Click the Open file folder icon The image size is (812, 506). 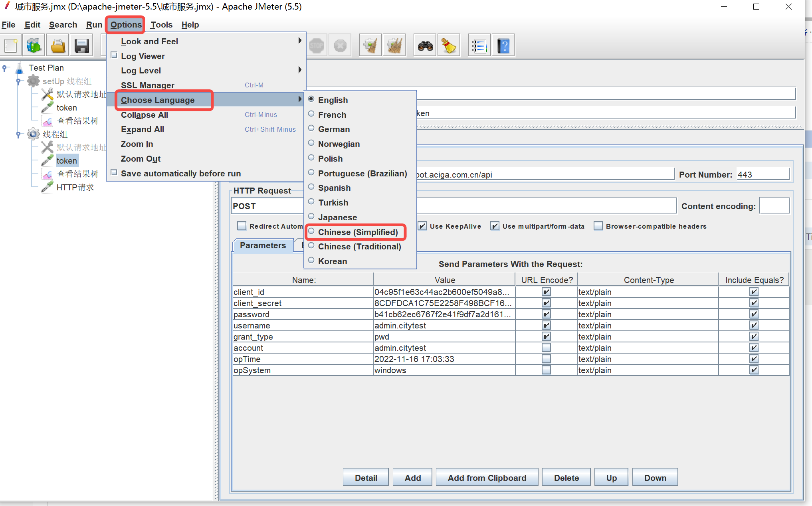coord(58,45)
